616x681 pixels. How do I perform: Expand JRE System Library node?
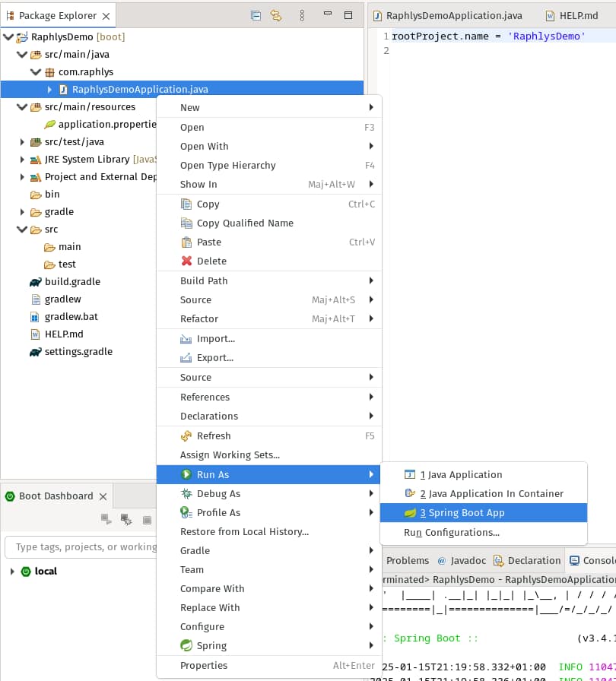(x=22, y=160)
